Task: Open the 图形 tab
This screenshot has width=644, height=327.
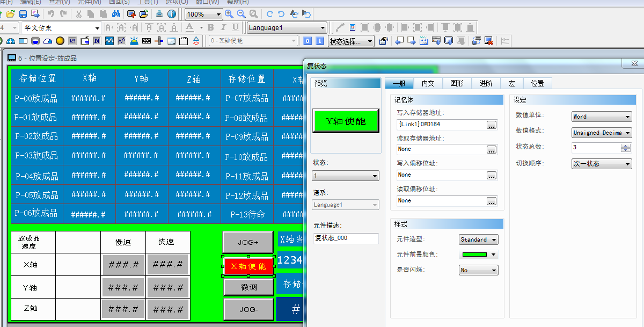Action: pos(457,83)
